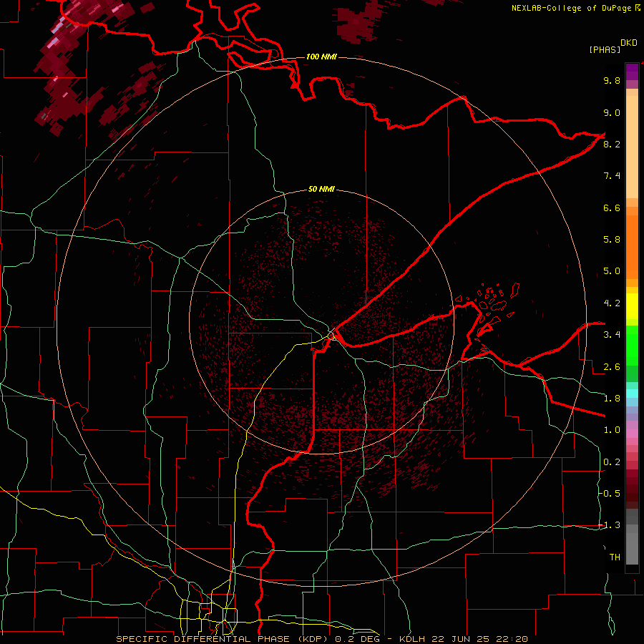Click the 6.6 scale value

click(x=612, y=208)
